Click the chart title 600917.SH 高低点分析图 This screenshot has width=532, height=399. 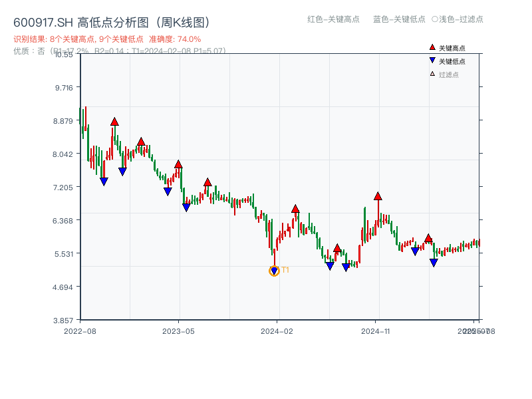tap(112, 23)
